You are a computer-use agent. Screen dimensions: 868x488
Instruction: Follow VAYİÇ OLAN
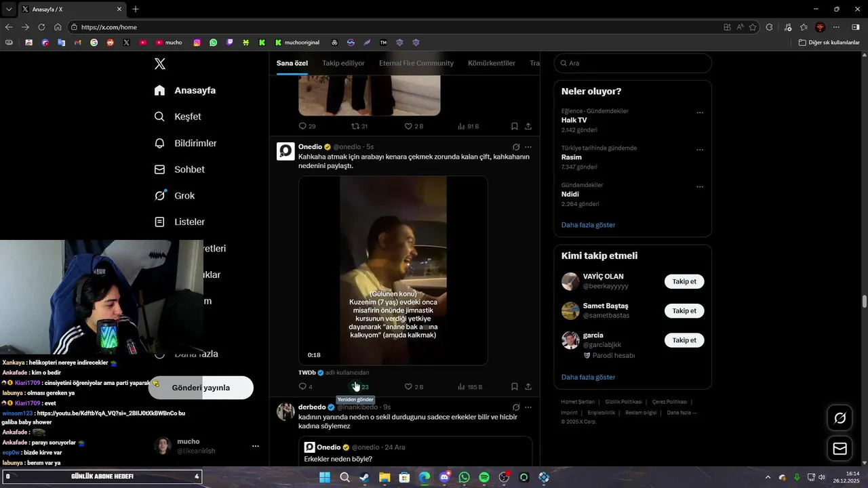tap(684, 281)
